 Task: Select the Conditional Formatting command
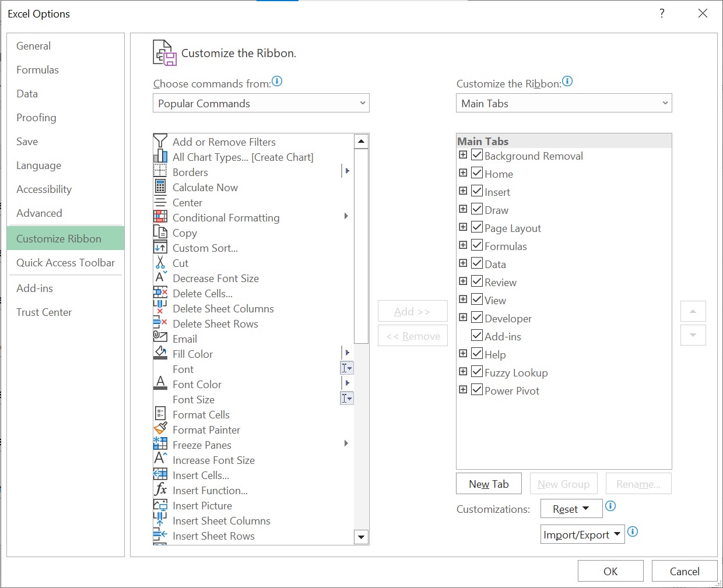(226, 217)
